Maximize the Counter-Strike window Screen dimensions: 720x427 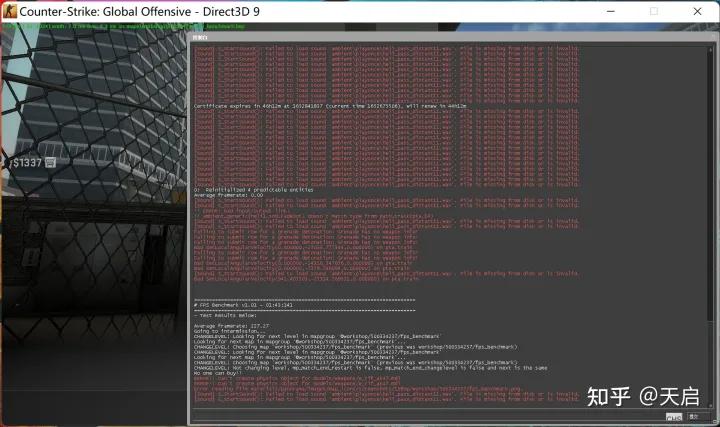pyautogui.click(x=654, y=11)
